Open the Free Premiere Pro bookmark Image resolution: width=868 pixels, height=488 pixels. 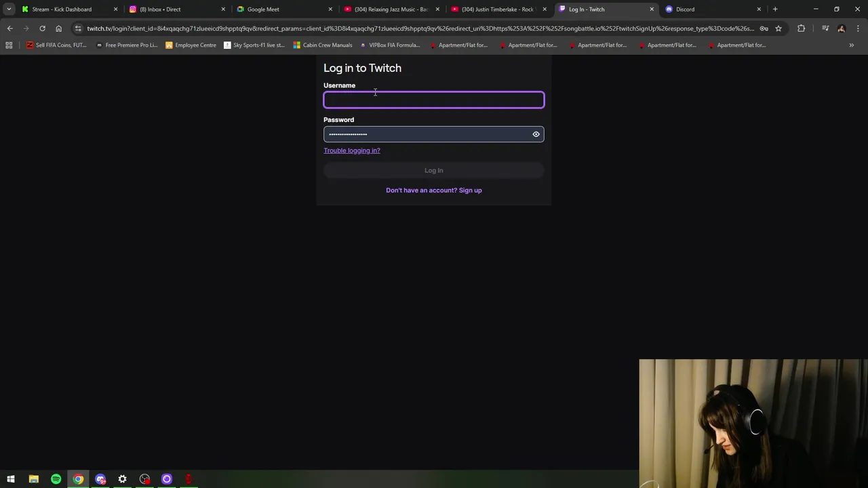click(127, 45)
